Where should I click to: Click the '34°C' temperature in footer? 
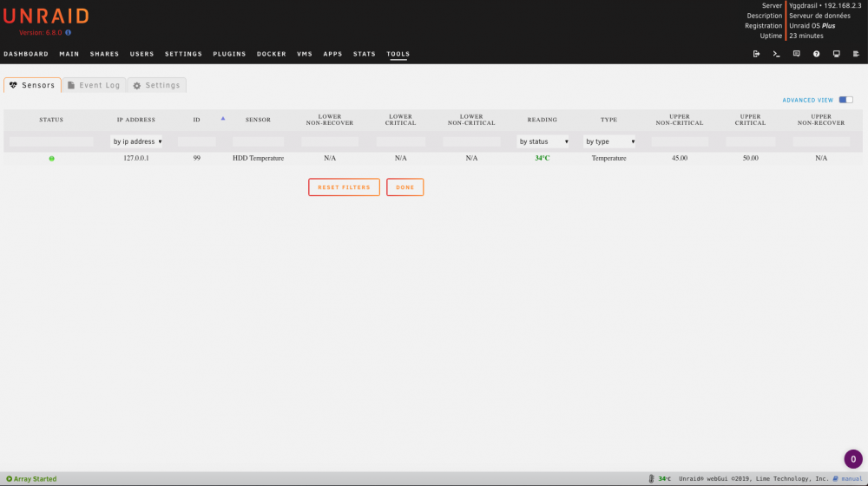[x=664, y=479]
